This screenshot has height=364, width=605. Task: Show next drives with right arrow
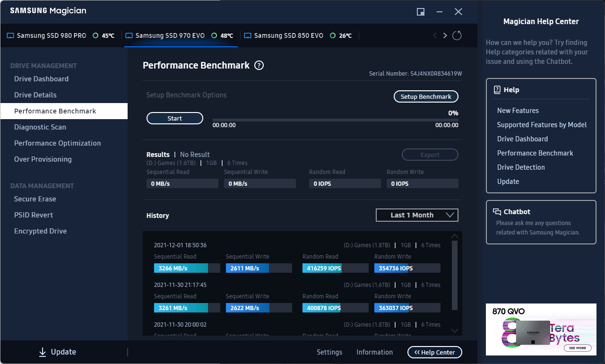445,35
